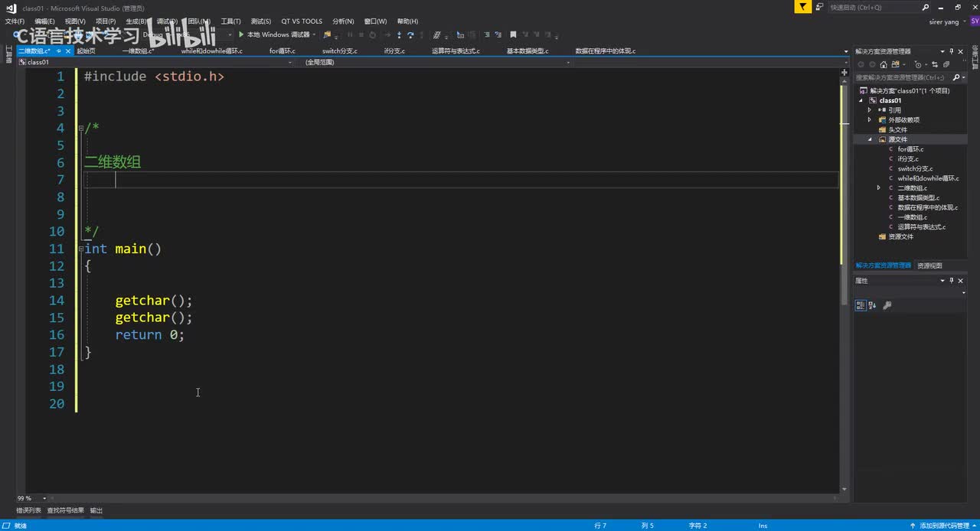Close the 二维数组.c document tab
This screenshot has height=531, width=980.
click(68, 51)
